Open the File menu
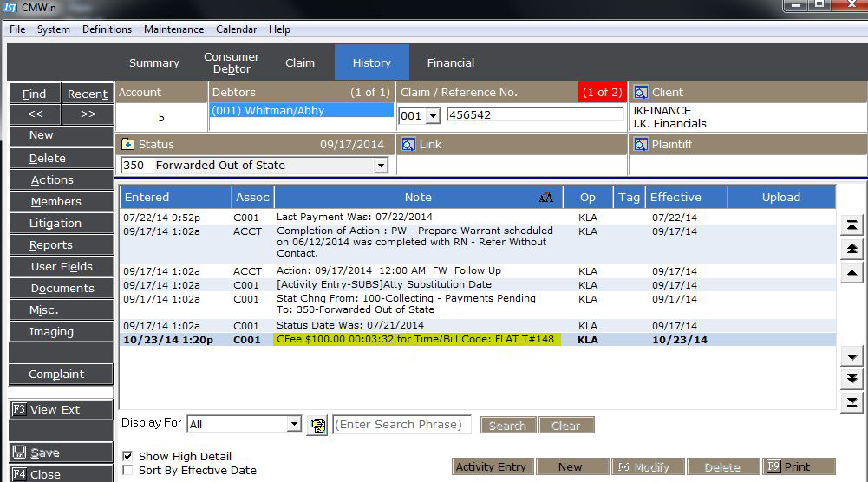 tap(17, 29)
